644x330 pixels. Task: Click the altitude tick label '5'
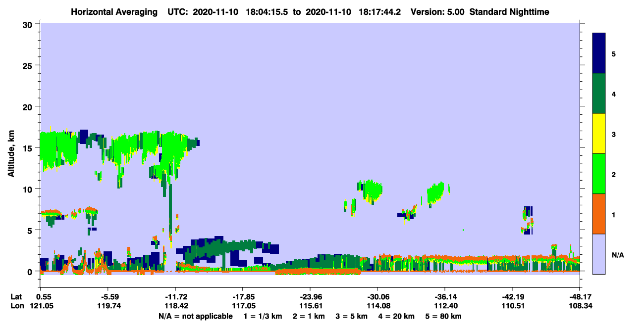(31, 230)
